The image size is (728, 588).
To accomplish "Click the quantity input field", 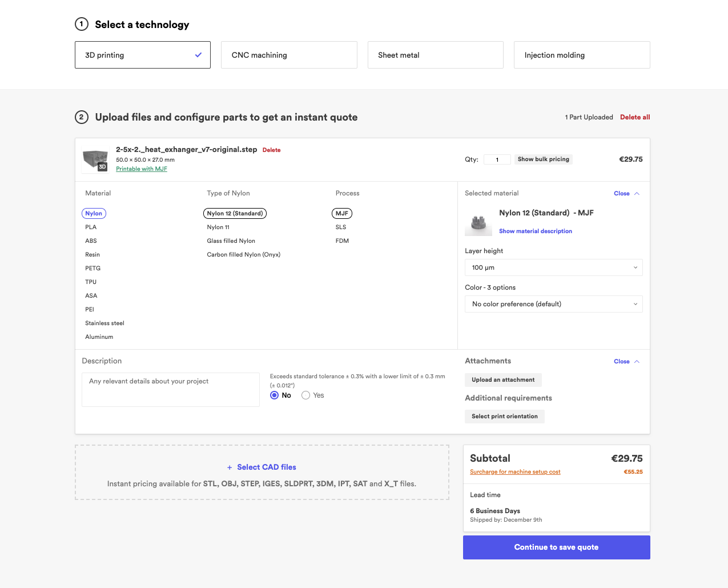I will coord(497,159).
